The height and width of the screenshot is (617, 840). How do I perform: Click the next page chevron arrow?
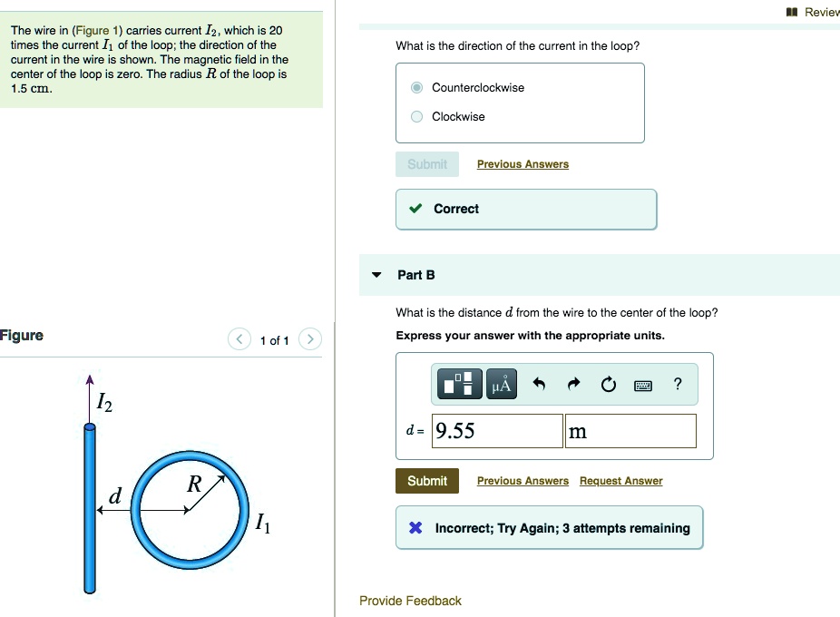309,338
